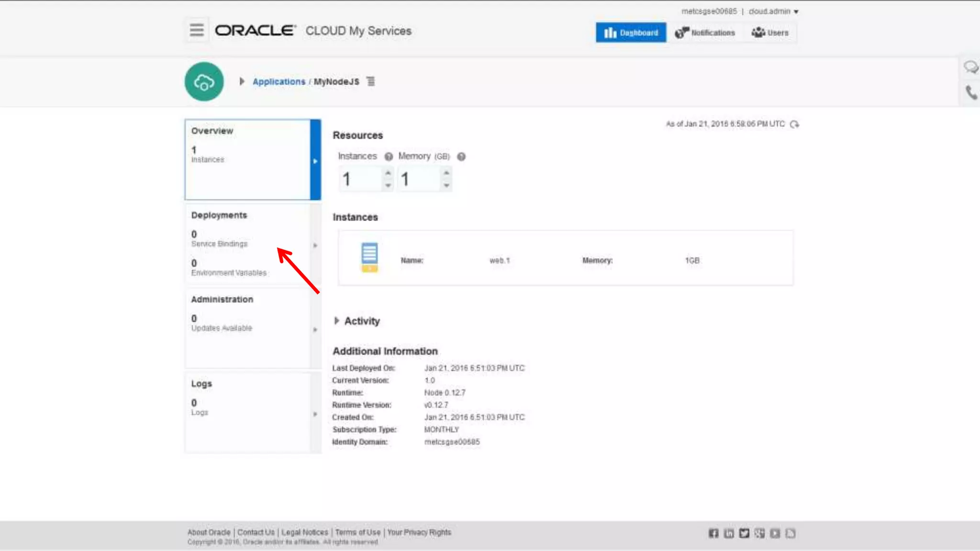Click the Deployments tile arrow
Image resolution: width=980 pixels, height=551 pixels.
[315, 245]
